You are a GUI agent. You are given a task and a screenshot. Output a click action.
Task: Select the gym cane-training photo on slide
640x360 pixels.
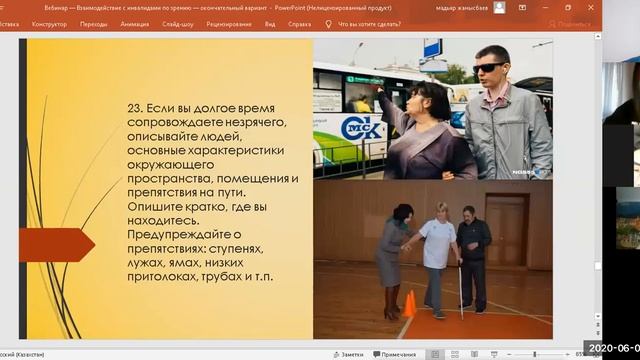(x=433, y=260)
